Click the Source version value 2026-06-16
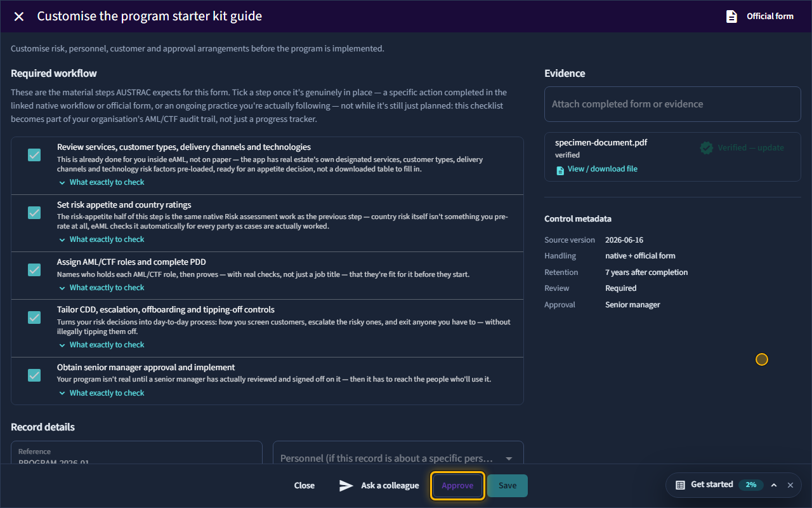Image resolution: width=812 pixels, height=508 pixels. click(625, 240)
